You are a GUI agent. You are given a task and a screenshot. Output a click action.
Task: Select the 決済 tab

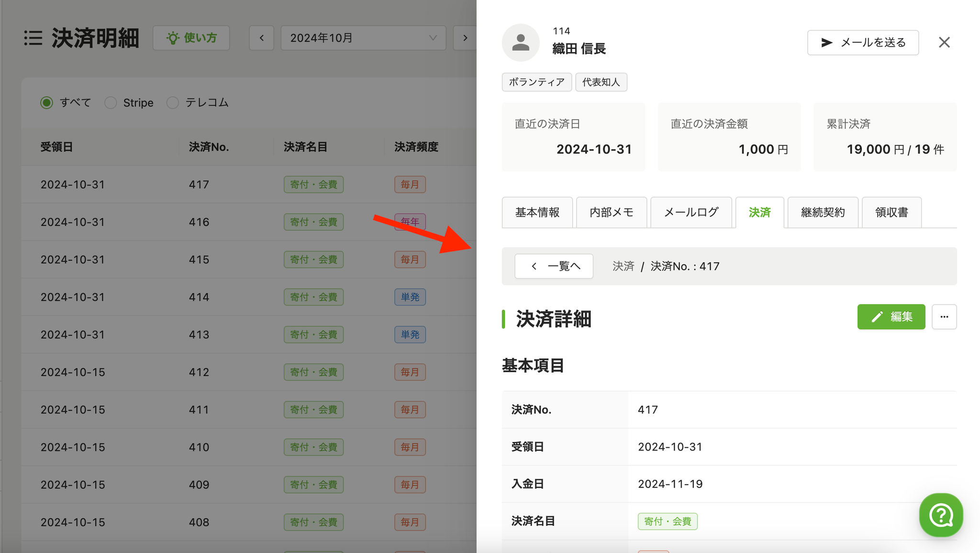point(759,212)
